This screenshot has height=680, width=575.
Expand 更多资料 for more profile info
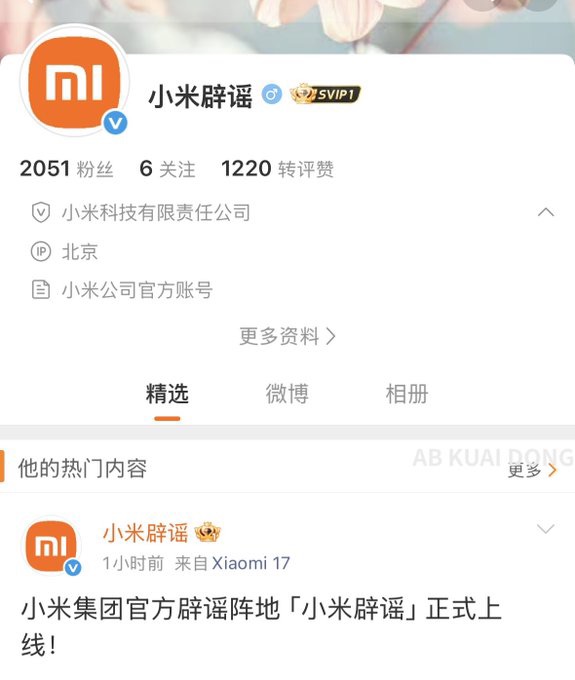(x=287, y=336)
